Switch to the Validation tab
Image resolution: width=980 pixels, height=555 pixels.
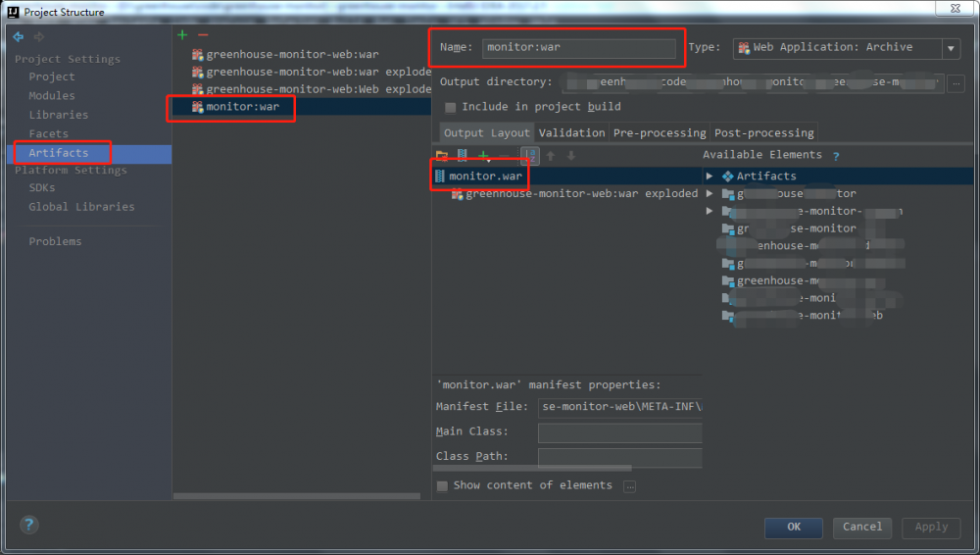click(572, 132)
